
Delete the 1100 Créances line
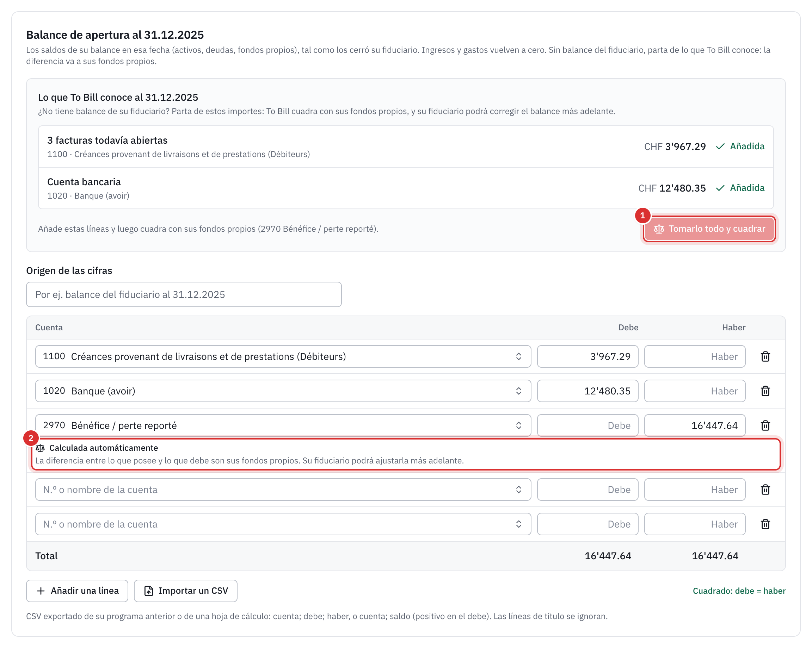click(x=765, y=356)
